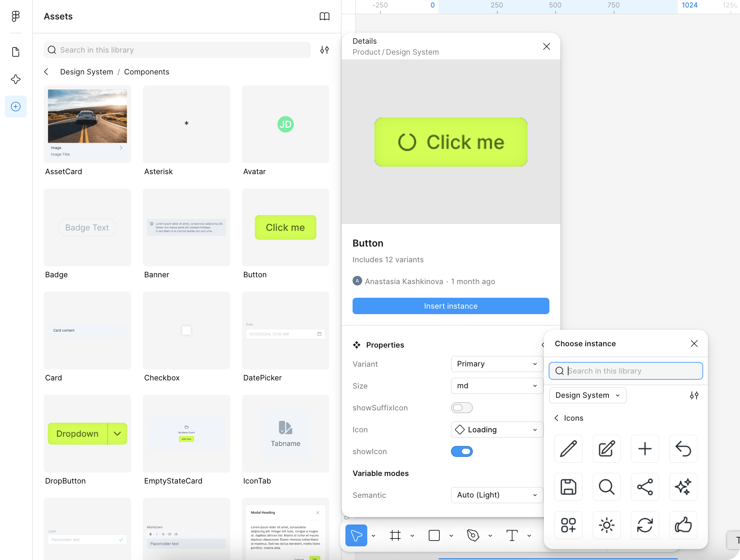Select the Move tool in toolbar
The height and width of the screenshot is (560, 740).
[x=356, y=535]
